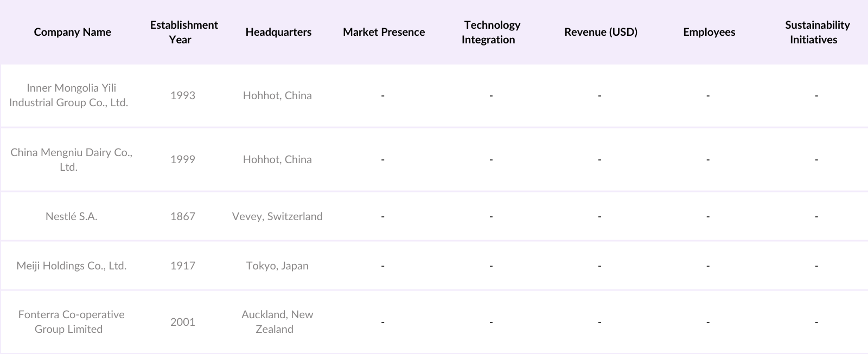This screenshot has width=868, height=354.
Task: Click the Establishment Year column header
Action: coord(183,32)
